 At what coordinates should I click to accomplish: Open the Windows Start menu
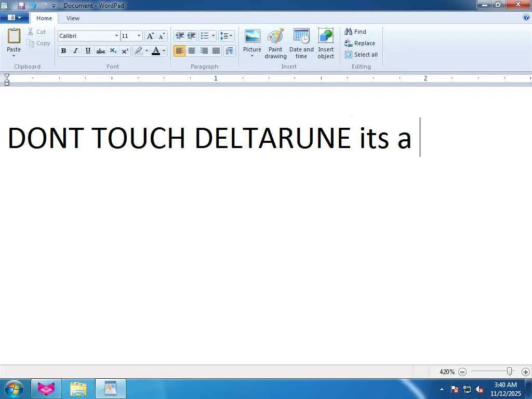tap(14, 389)
